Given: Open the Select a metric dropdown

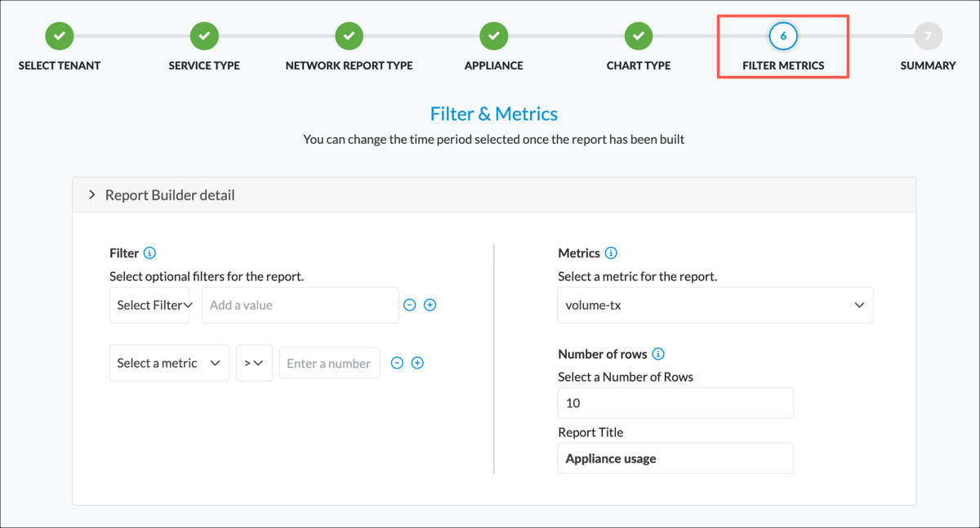Looking at the screenshot, I should click(169, 362).
